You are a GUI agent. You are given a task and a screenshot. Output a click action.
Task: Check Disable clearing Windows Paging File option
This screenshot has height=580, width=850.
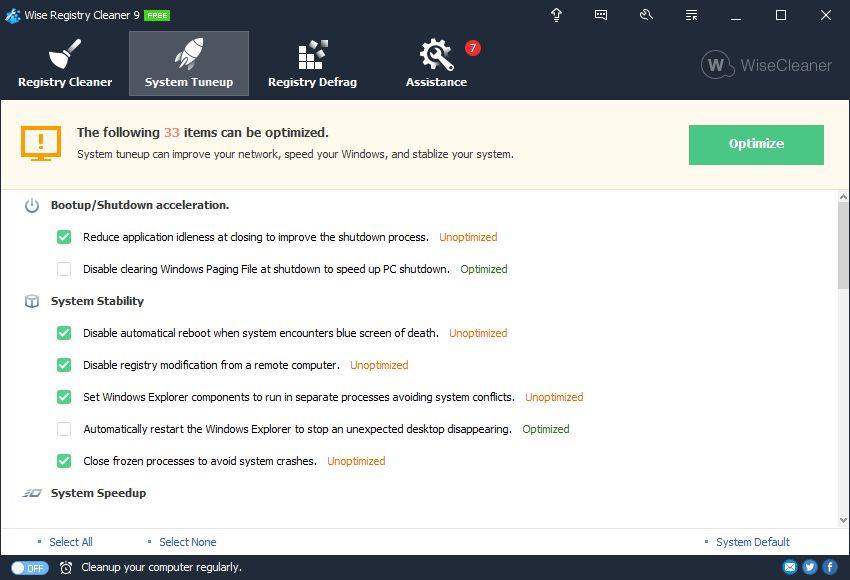tap(64, 269)
